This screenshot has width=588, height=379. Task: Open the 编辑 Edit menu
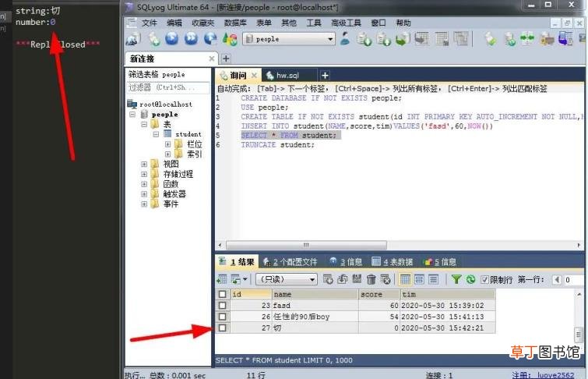point(174,23)
